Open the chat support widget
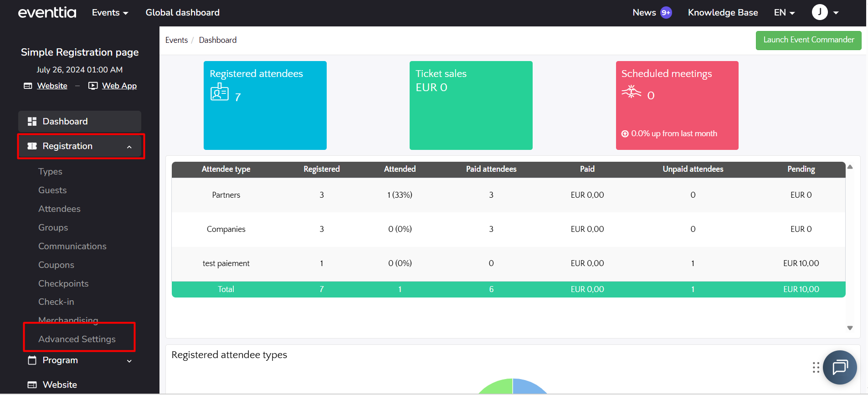The width and height of the screenshot is (868, 395). click(x=839, y=367)
